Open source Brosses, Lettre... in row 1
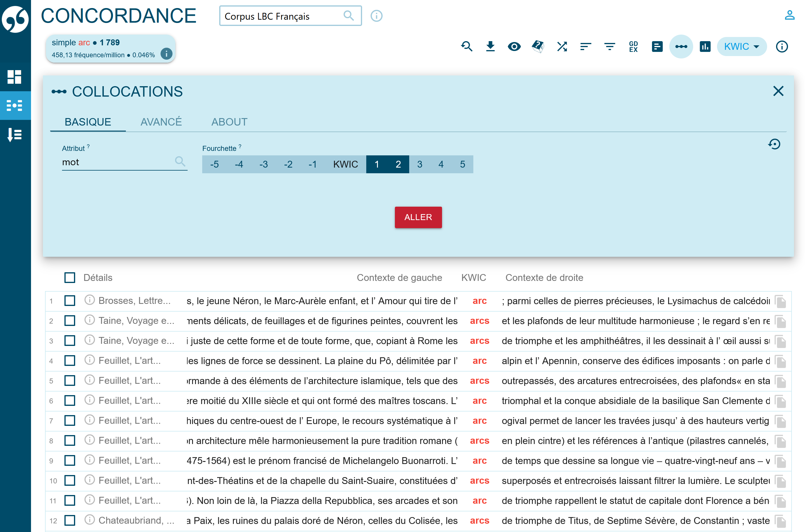The width and height of the screenshot is (805, 532). [135, 301]
